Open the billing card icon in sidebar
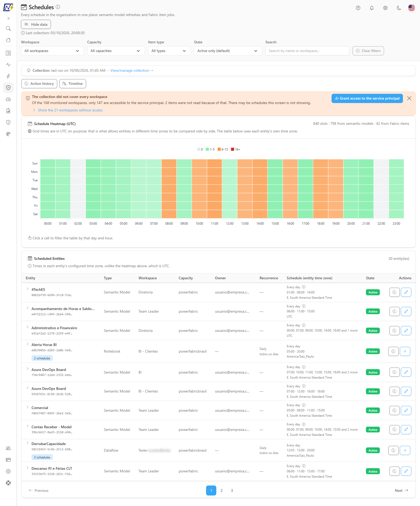 [x=8, y=460]
